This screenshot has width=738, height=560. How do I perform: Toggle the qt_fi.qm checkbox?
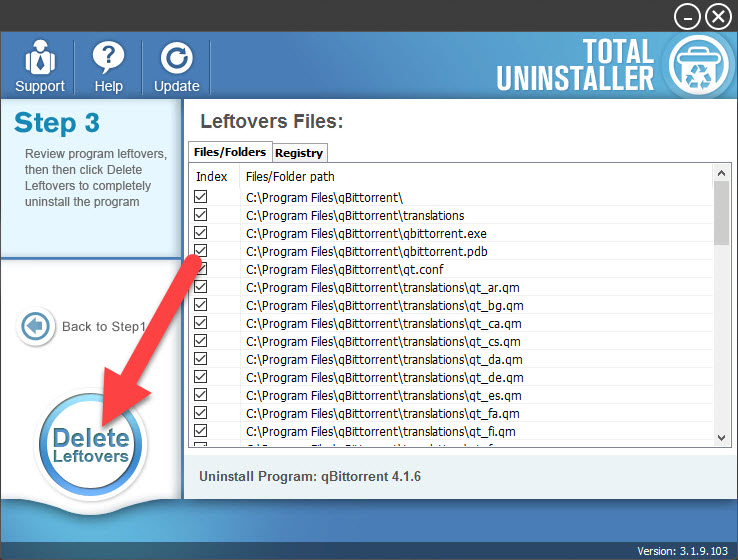[x=201, y=431]
